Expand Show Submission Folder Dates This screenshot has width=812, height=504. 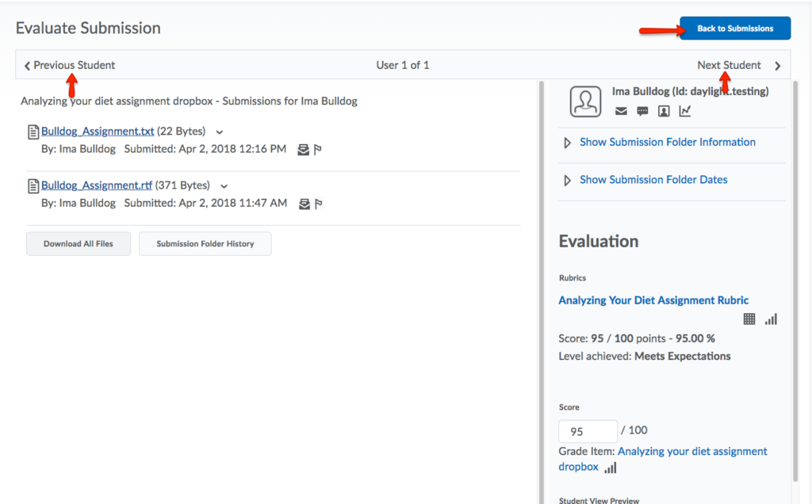coord(653,180)
